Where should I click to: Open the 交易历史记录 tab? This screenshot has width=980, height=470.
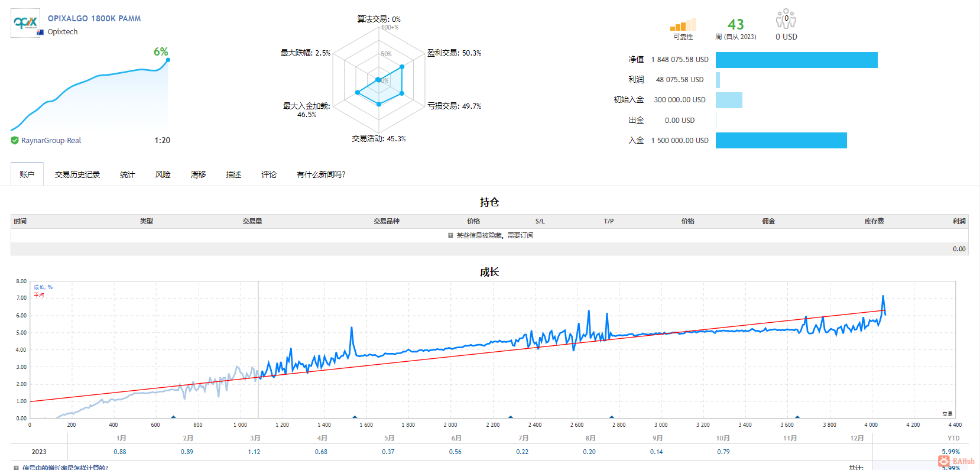77,174
